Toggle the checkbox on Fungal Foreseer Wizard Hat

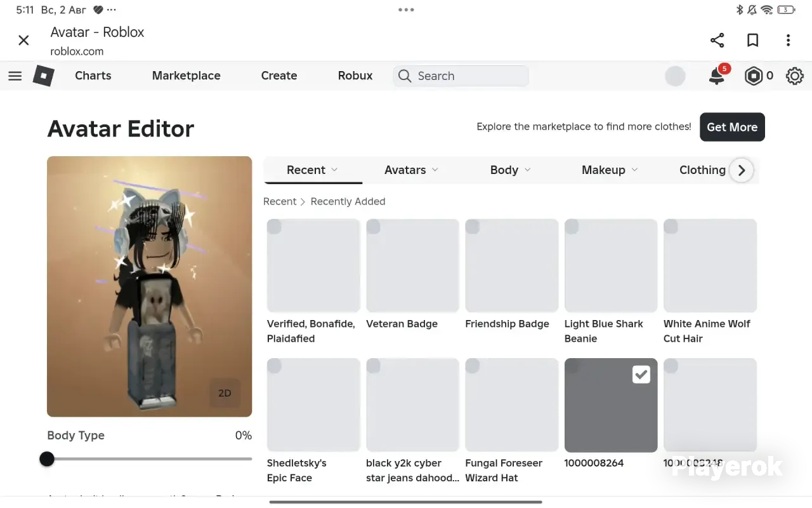click(473, 366)
